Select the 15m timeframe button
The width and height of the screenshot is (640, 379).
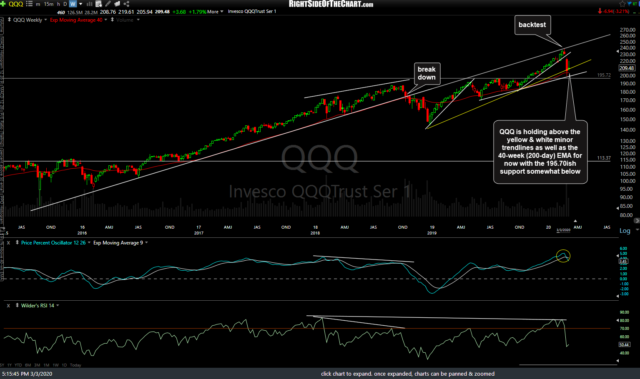point(48,4)
